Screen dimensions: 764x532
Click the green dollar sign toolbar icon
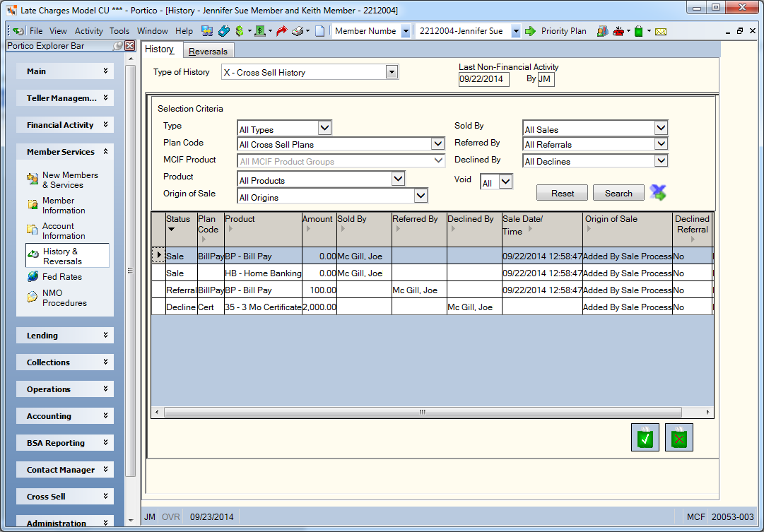(x=240, y=31)
